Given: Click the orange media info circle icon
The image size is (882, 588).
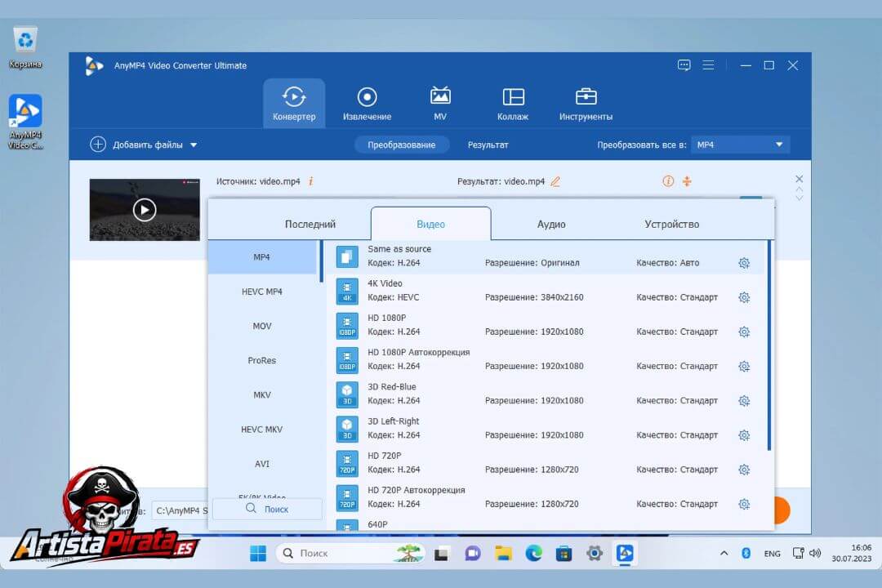Looking at the screenshot, I should (668, 181).
